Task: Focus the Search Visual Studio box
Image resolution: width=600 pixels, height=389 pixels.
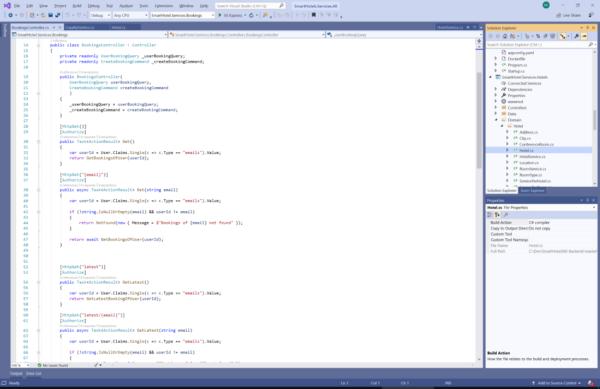Action: (250, 6)
